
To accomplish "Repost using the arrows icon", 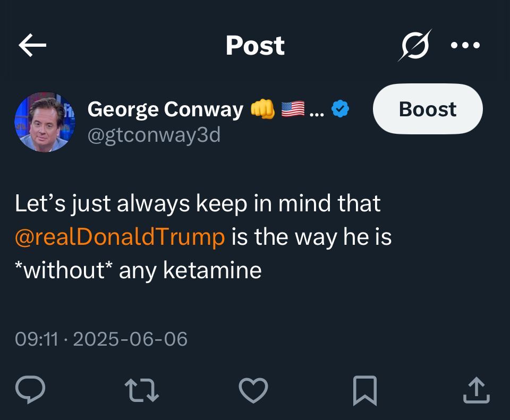I will [x=142, y=390].
